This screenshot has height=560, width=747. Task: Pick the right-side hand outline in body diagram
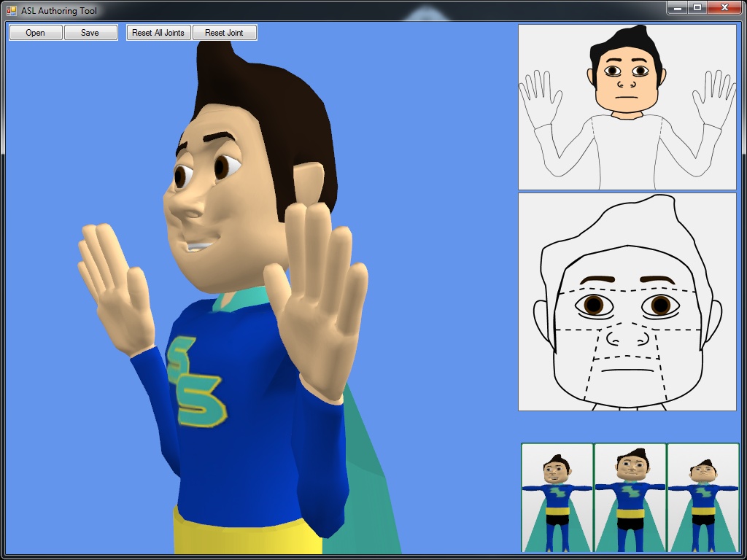(x=713, y=96)
